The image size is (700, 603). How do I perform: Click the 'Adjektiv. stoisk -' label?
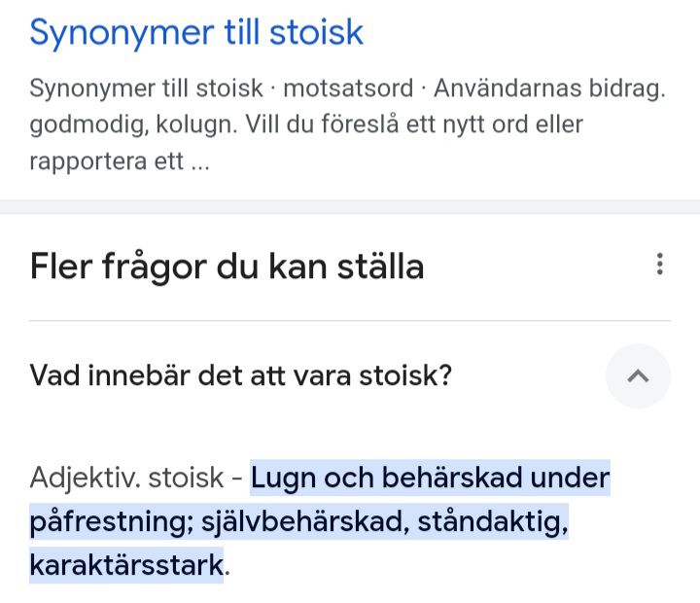click(x=136, y=479)
